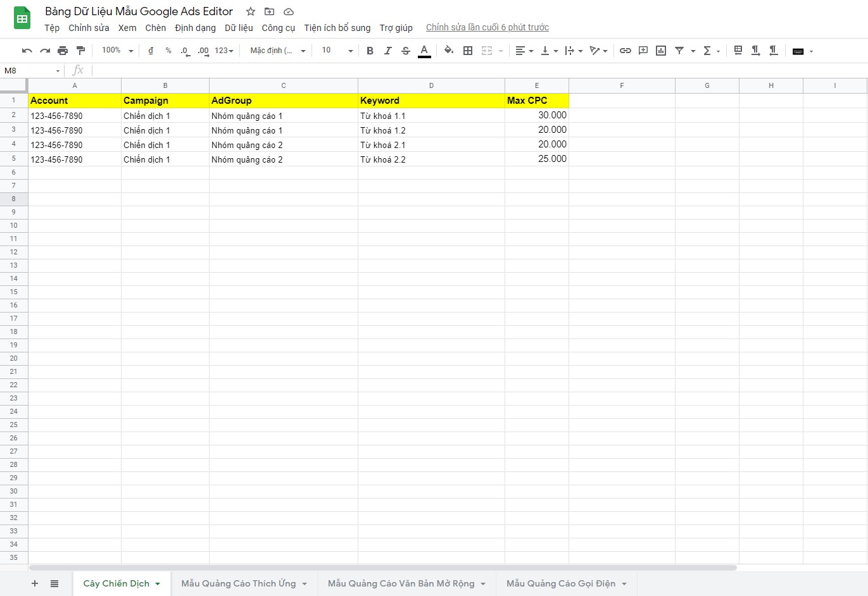
Task: Click the add new sheet plus icon
Action: (x=35, y=583)
